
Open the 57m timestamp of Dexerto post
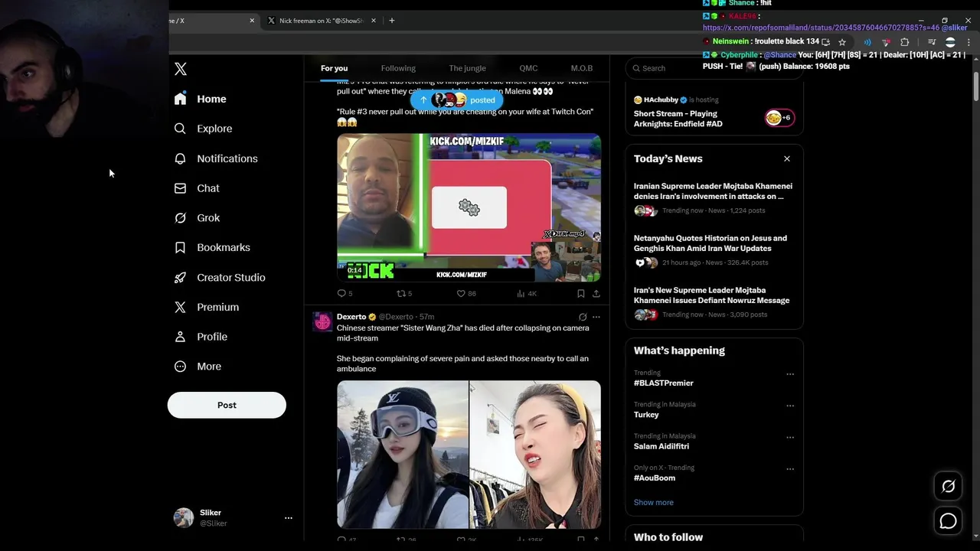tap(426, 317)
